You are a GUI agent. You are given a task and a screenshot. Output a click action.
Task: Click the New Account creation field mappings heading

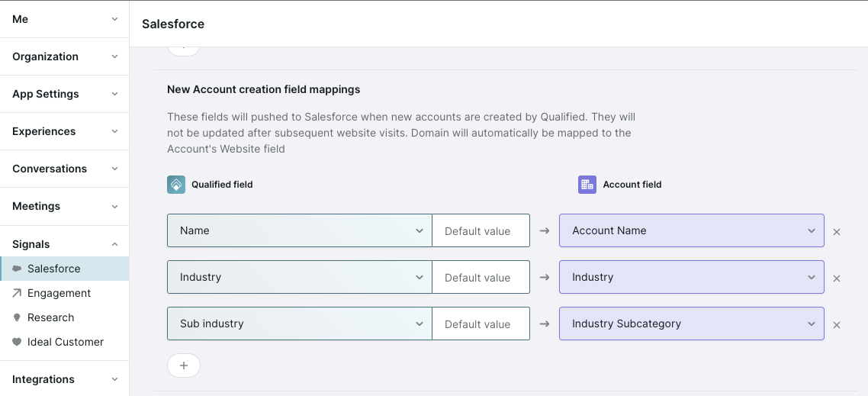click(x=263, y=89)
